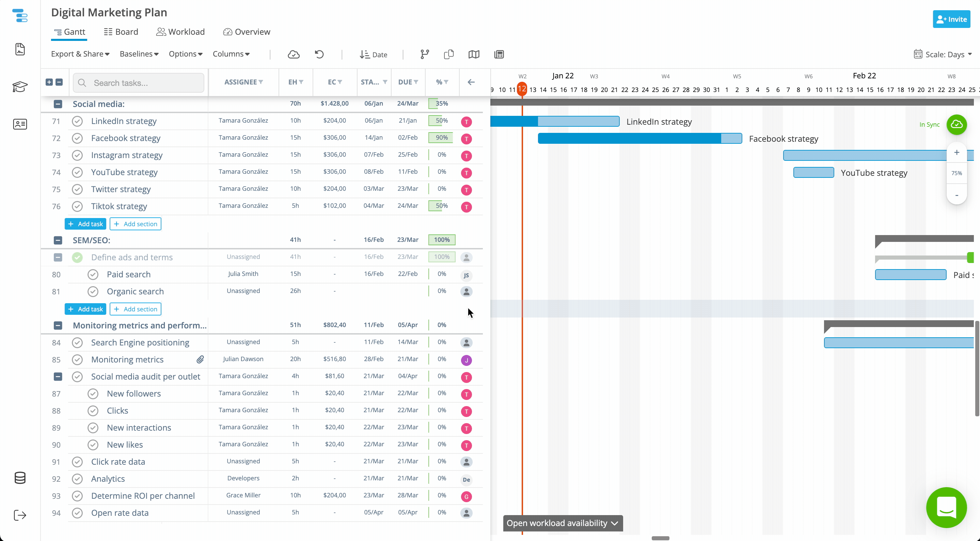This screenshot has height=541, width=980.
Task: Open the green chat support bubble
Action: tap(946, 508)
